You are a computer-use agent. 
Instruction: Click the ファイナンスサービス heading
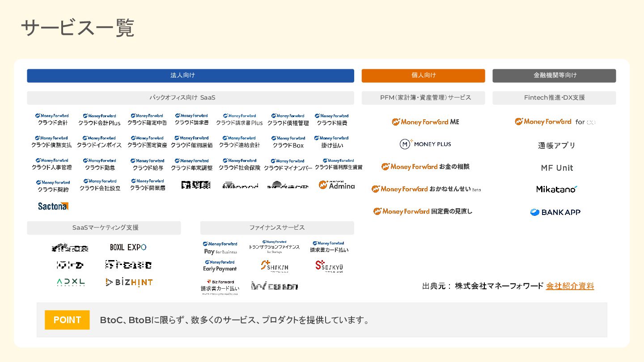(277, 228)
